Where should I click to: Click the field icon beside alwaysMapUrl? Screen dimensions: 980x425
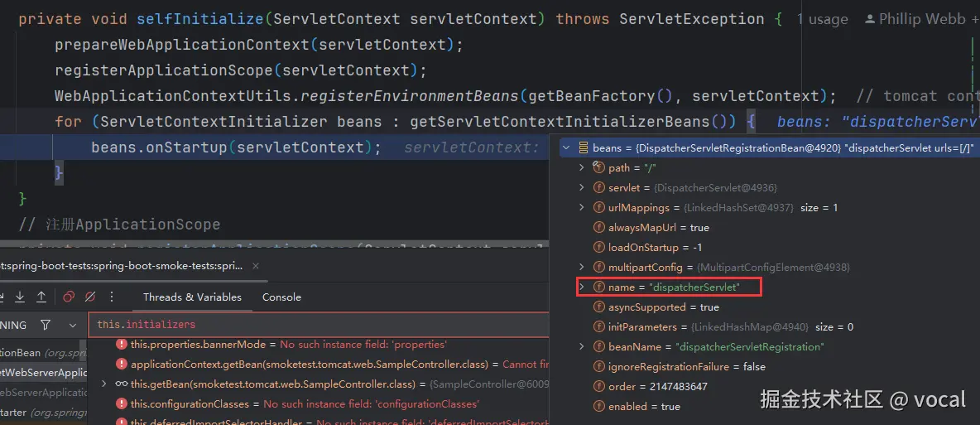pos(598,227)
